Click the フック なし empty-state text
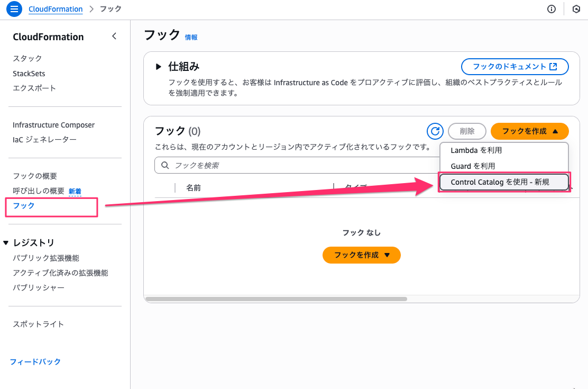Screen dimensions: 588x389 (x=362, y=233)
